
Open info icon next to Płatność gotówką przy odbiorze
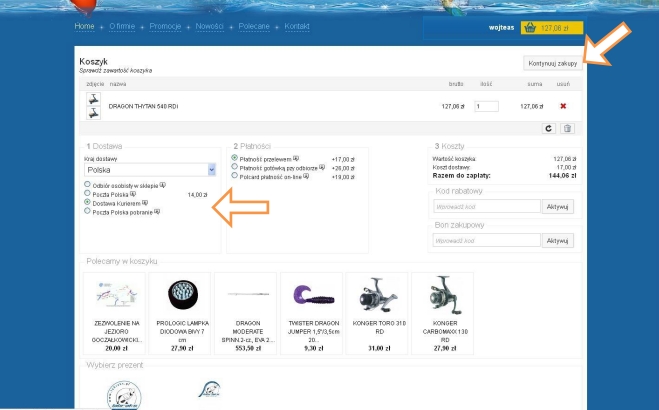(x=322, y=167)
